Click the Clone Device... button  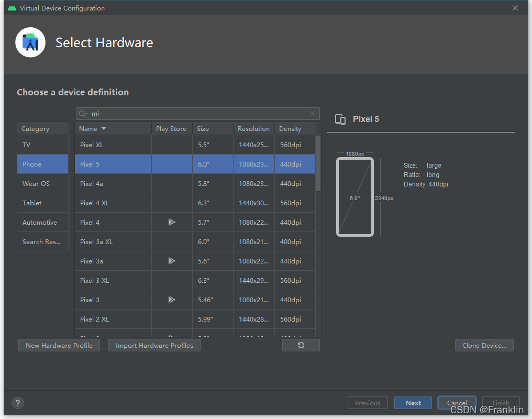[x=484, y=345]
